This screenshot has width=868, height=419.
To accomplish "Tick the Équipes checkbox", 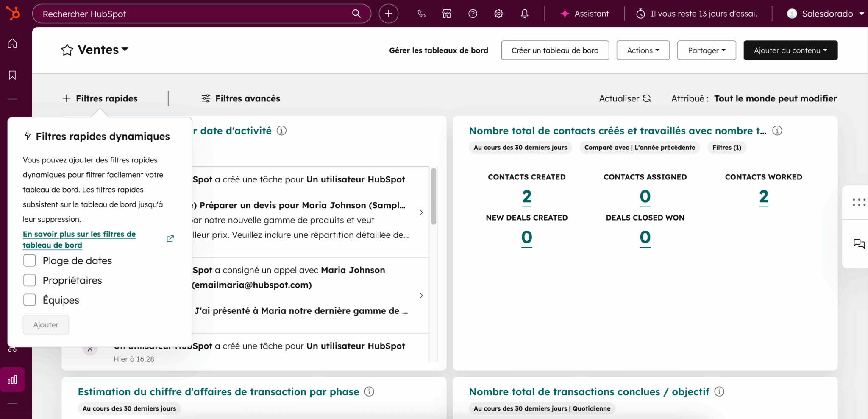I will click(30, 300).
